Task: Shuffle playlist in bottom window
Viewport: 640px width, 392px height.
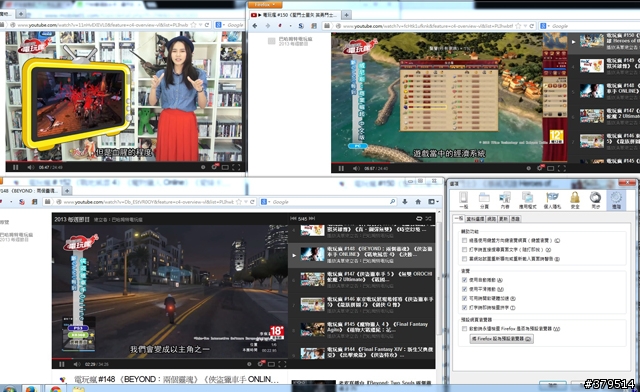Action: click(429, 218)
